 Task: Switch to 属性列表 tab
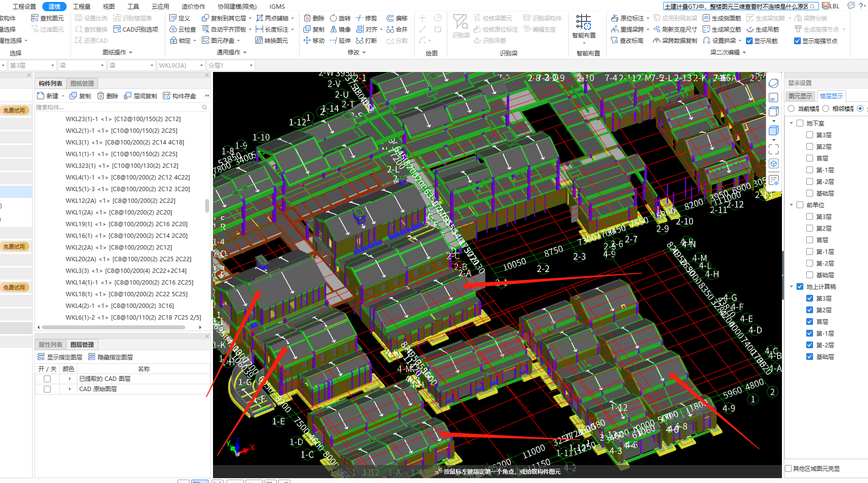(51, 345)
